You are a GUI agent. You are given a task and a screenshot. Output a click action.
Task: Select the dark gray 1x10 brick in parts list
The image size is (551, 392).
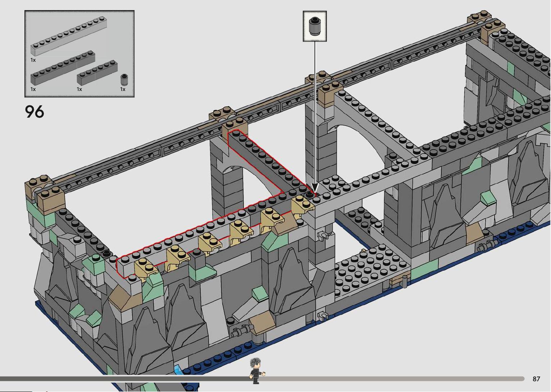(63, 68)
